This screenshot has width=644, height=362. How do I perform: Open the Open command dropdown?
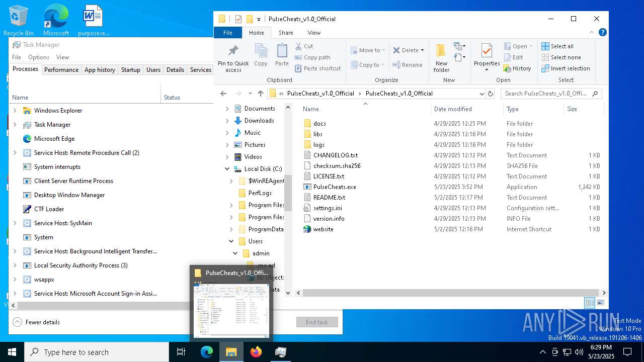(x=531, y=46)
